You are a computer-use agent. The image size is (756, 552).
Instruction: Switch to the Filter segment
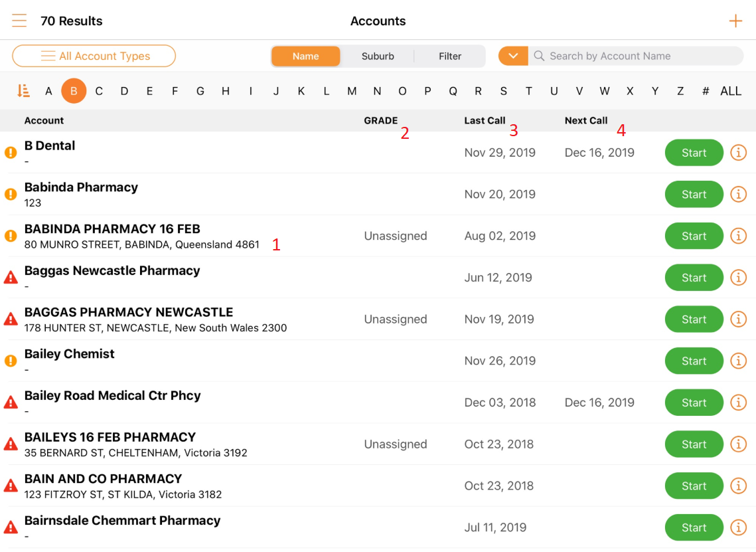pos(450,56)
